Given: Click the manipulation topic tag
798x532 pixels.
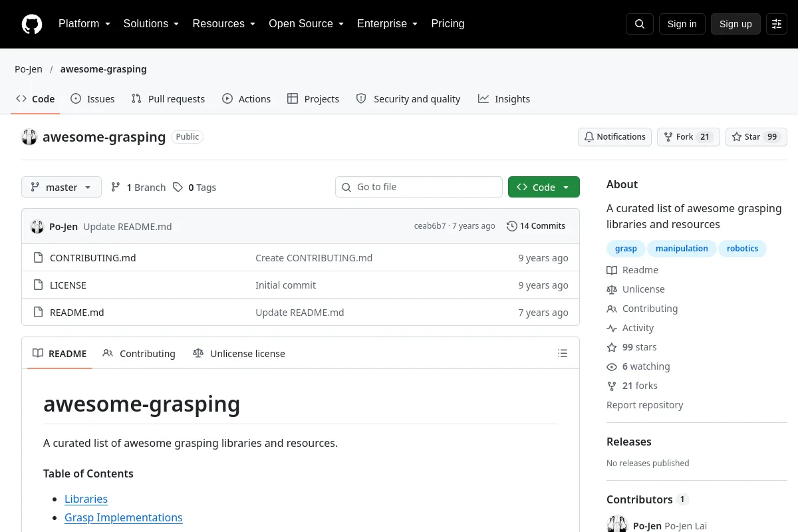Looking at the screenshot, I should point(682,249).
